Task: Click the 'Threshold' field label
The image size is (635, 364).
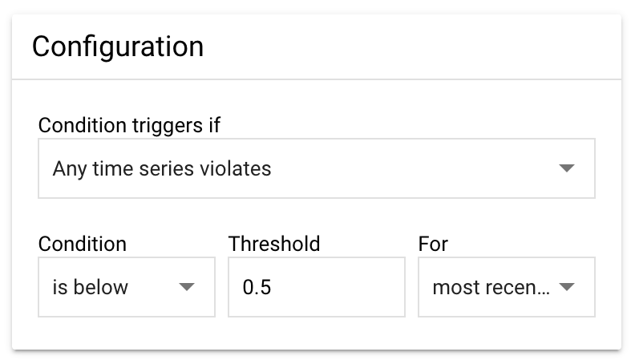Action: pos(274,243)
